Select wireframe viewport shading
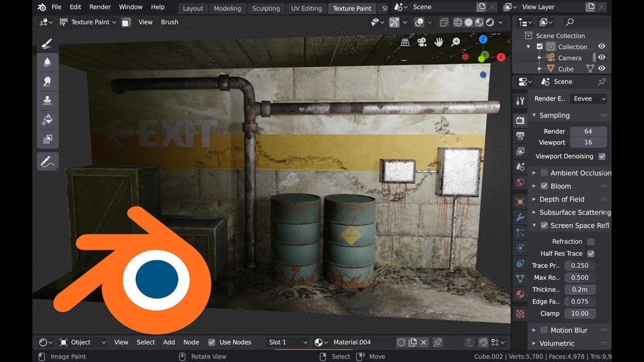 point(458,22)
